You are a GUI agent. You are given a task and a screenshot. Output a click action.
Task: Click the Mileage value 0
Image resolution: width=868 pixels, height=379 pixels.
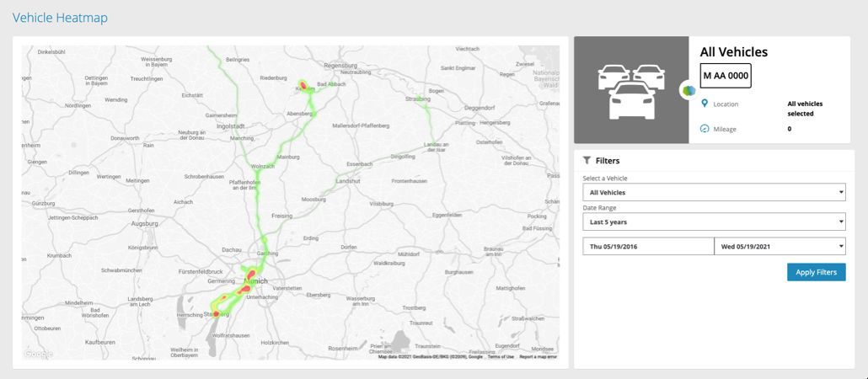click(790, 129)
